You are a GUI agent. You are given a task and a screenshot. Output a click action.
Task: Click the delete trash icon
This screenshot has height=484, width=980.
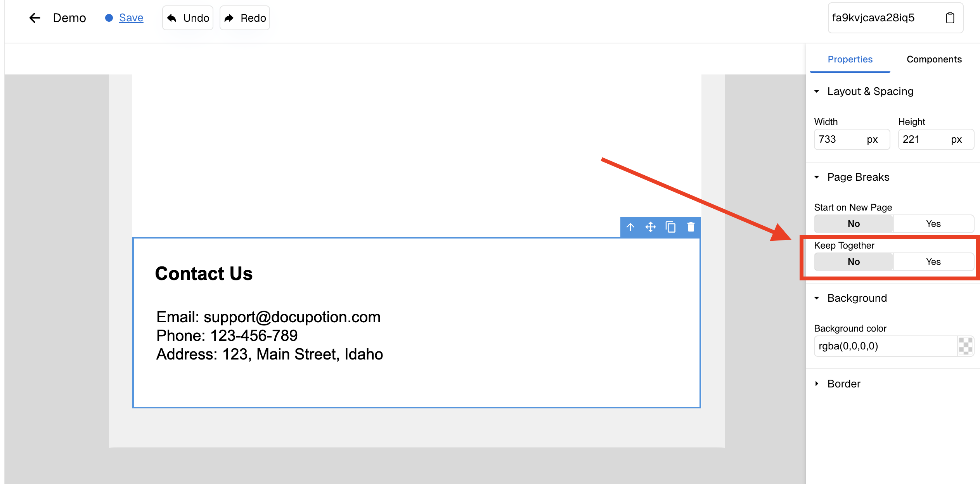[x=691, y=227]
